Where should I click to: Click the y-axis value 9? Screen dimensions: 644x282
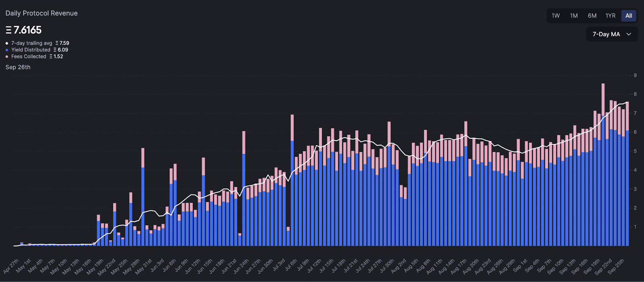[635, 75]
